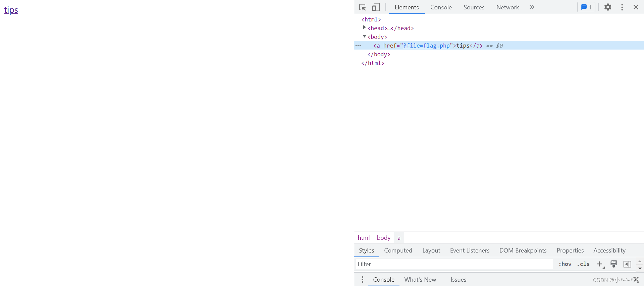This screenshot has width=644, height=286.
Task: Expand the collapsed head element
Action: point(365,28)
